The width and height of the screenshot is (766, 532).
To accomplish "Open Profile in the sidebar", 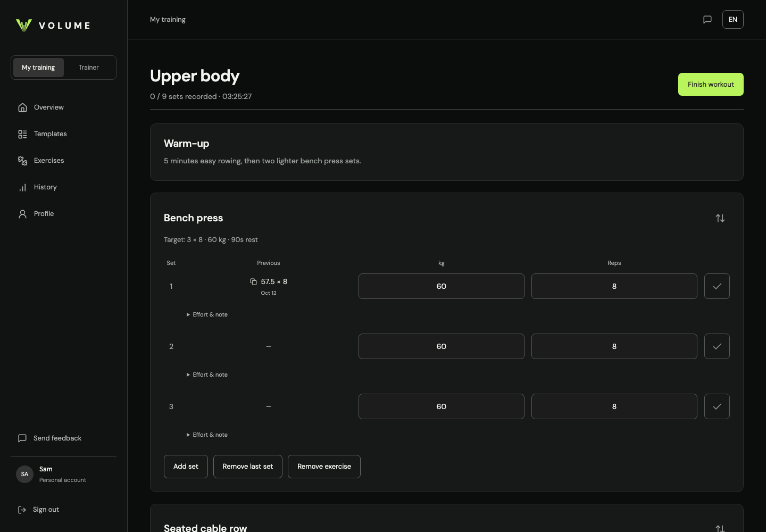I will 63,214.
